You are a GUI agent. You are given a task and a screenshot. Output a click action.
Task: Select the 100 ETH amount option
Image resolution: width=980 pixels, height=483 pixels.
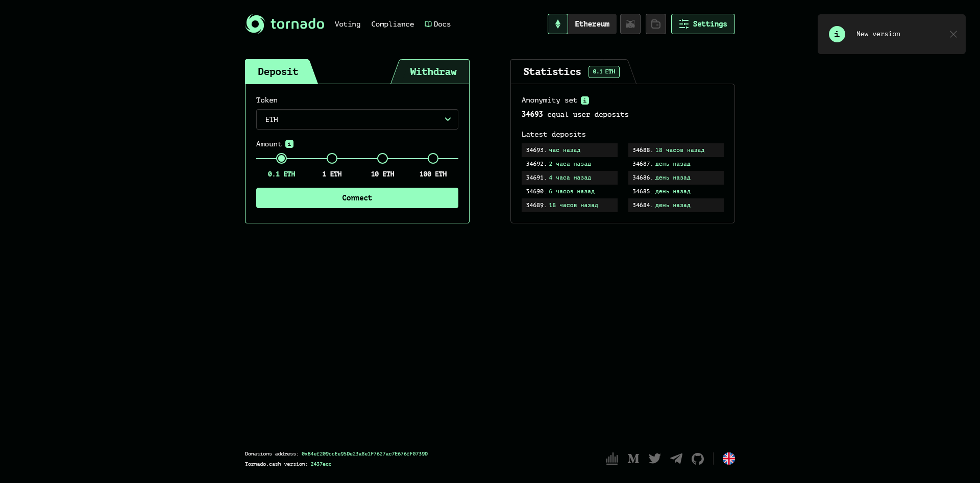(x=433, y=159)
